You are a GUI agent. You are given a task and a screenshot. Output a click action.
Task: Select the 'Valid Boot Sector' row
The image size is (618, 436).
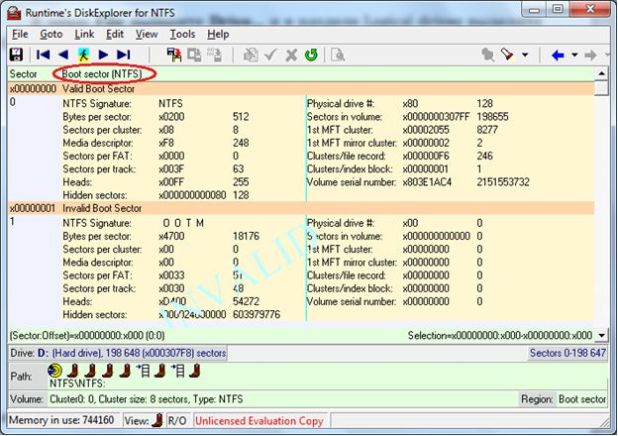tap(301, 89)
